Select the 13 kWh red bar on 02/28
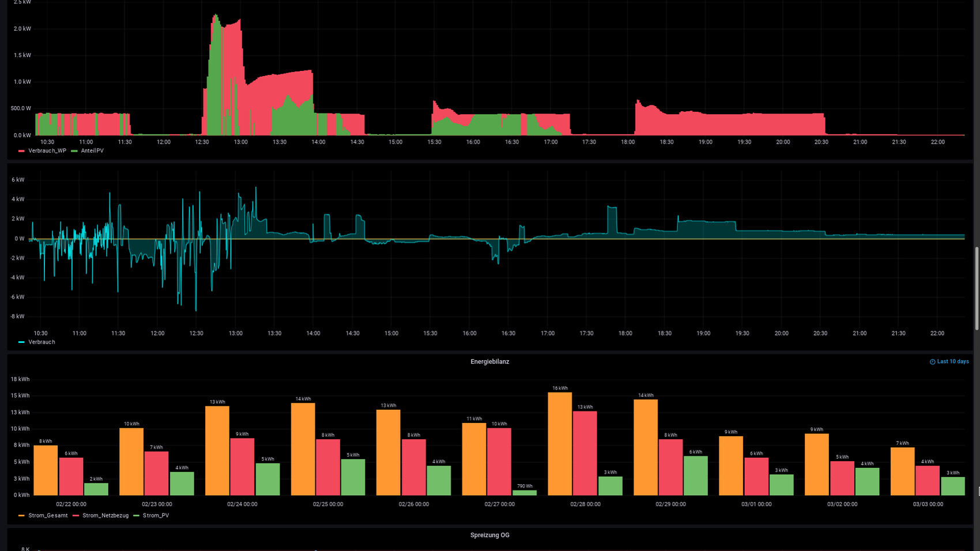Viewport: 980px width, 551px height. tap(585, 453)
